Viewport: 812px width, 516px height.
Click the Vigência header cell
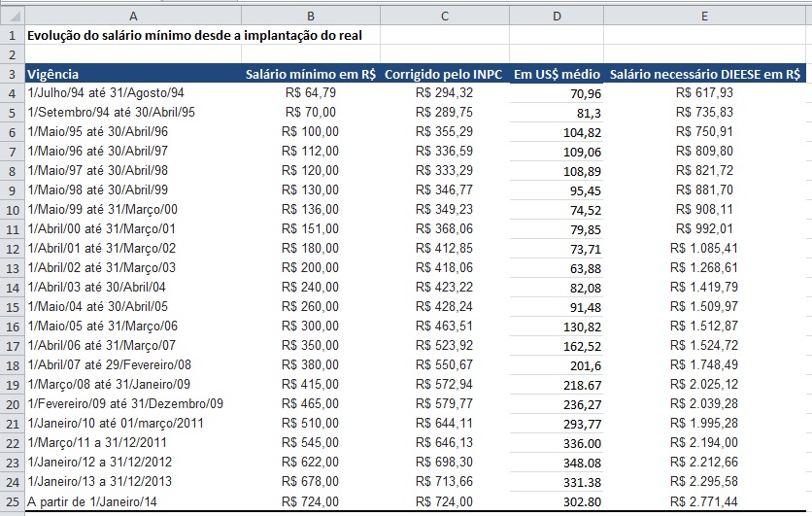(x=133, y=74)
